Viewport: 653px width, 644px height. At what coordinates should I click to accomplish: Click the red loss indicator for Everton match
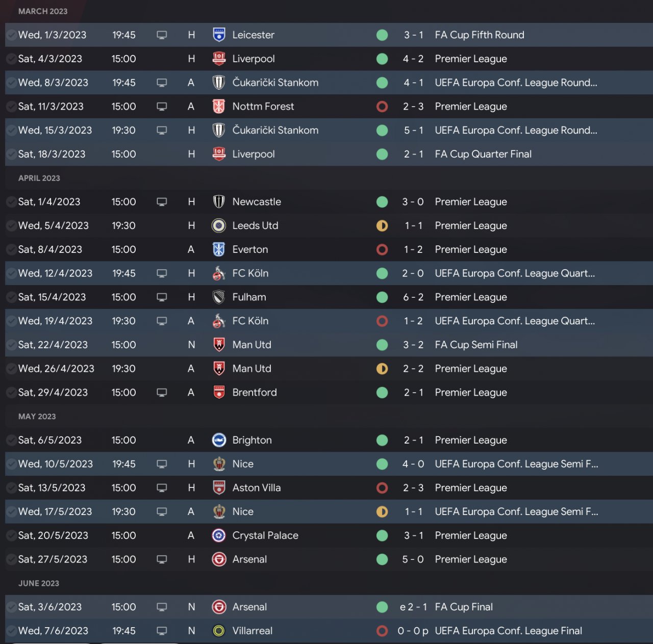click(382, 249)
